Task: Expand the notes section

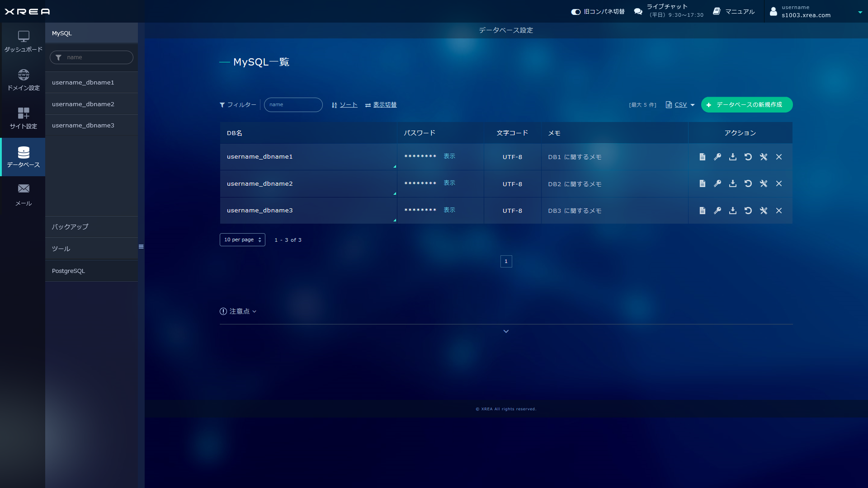Action: click(238, 311)
